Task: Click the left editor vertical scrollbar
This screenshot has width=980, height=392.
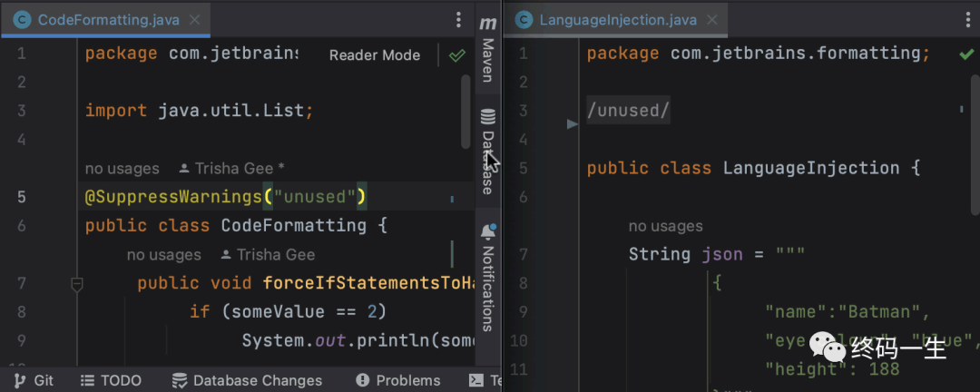Action: [x=465, y=112]
